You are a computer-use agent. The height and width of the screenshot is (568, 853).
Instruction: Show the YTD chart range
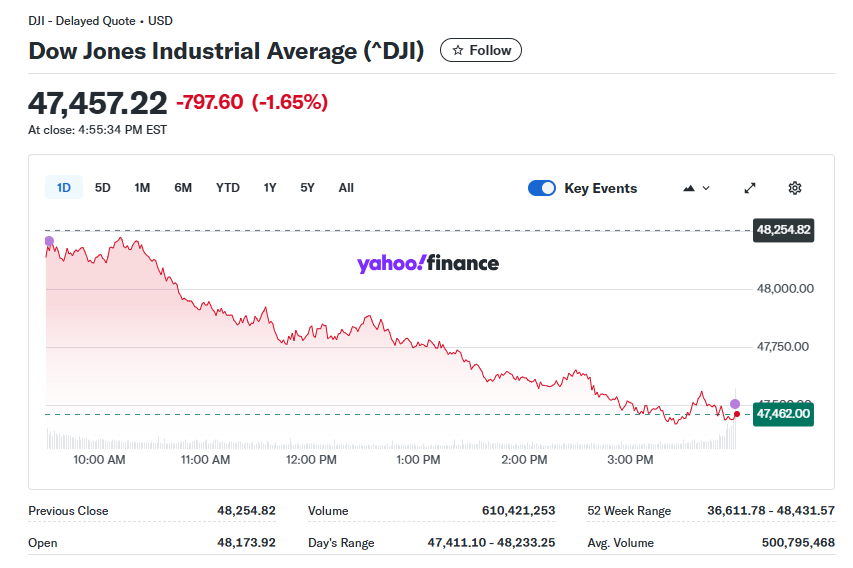[x=228, y=188]
